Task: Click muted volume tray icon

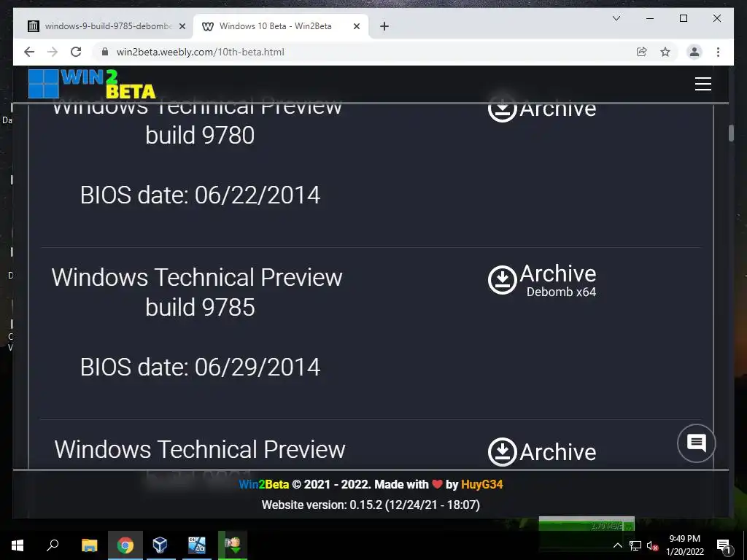Action: [652, 545]
